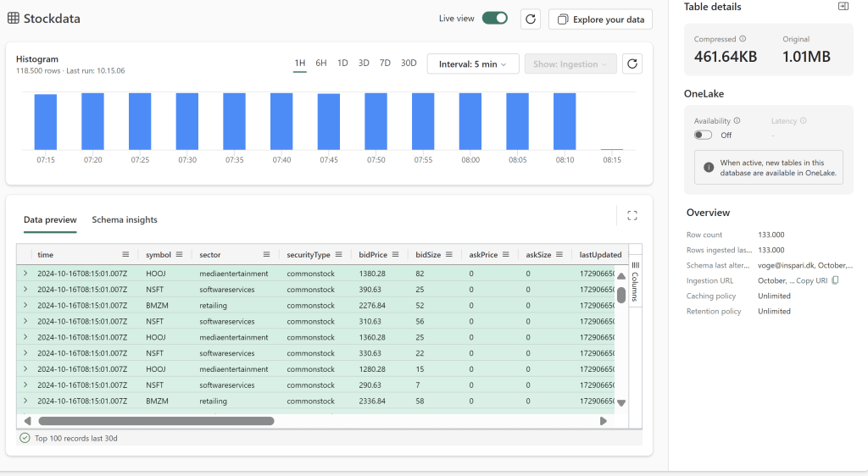Open the time column menu icon
Image resolution: width=868 pixels, height=476 pixels.
click(x=125, y=254)
